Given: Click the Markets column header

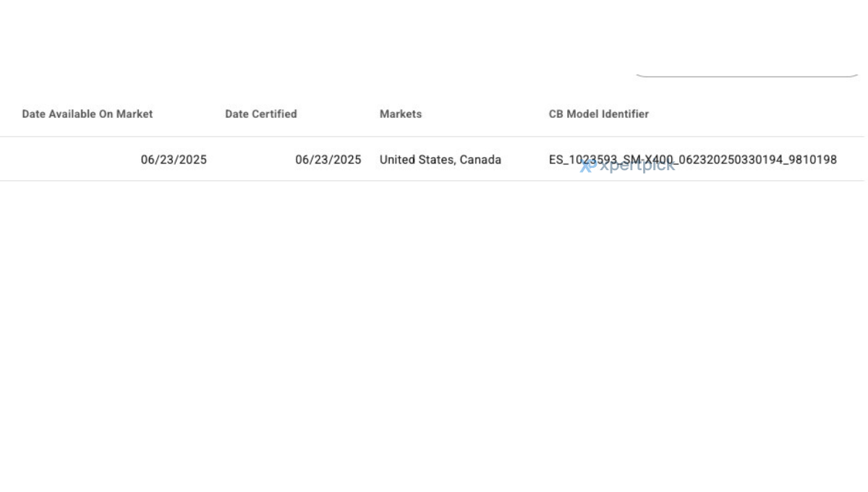Looking at the screenshot, I should pos(401,114).
